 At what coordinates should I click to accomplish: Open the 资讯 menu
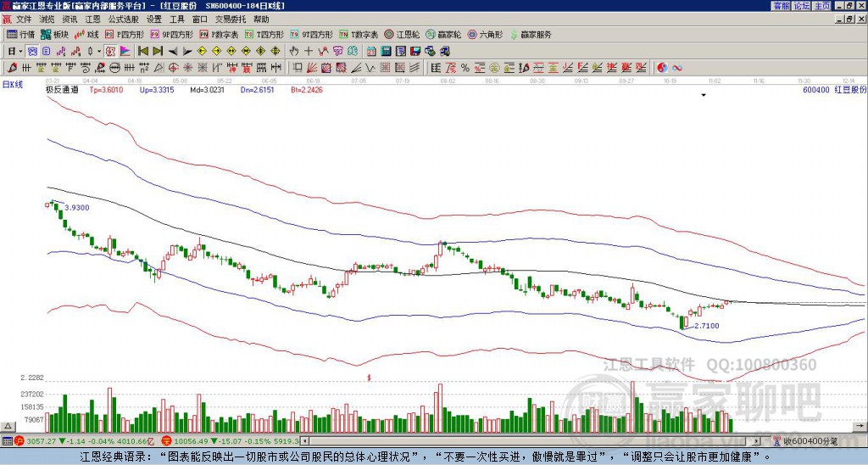click(70, 20)
